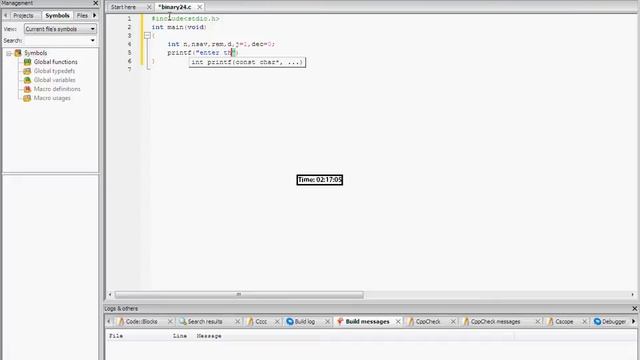
Task: Open the CppCheck messages tab
Action: click(x=495, y=322)
